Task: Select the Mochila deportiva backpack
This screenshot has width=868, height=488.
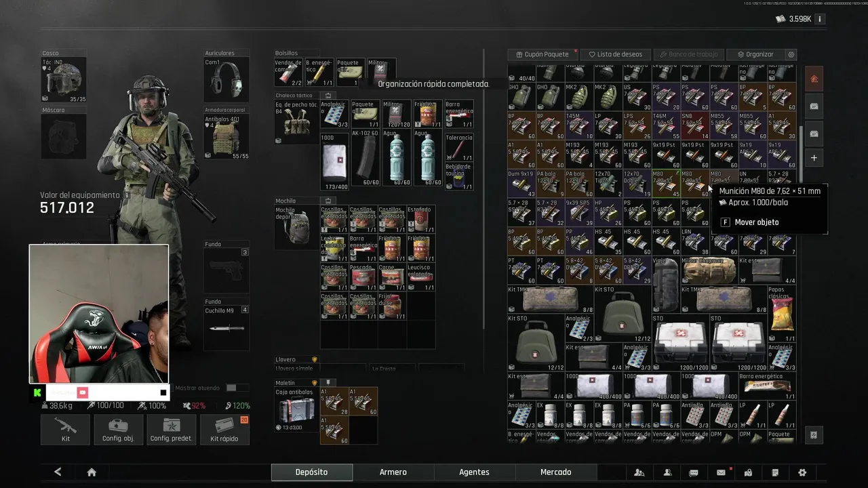Action: [x=296, y=228]
